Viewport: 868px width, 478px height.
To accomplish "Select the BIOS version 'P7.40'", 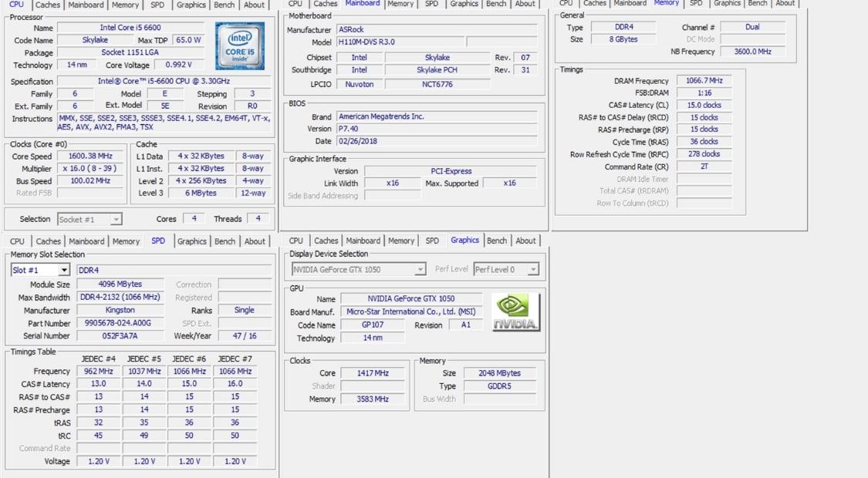I will coord(437,128).
